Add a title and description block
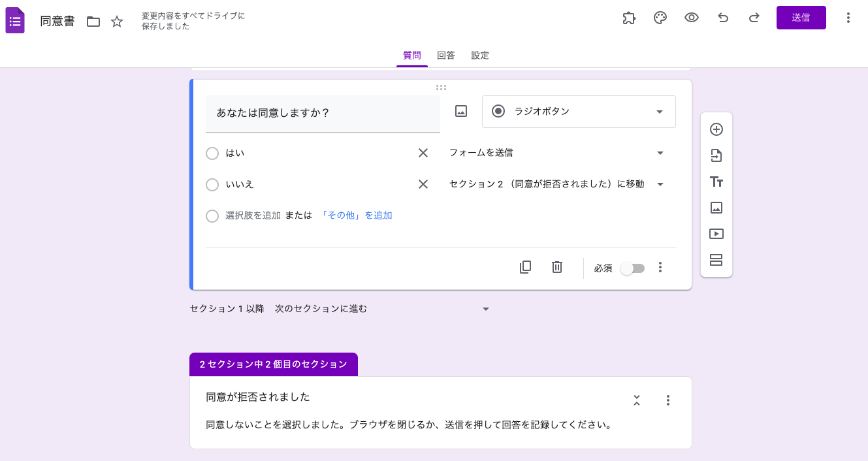Viewport: 868px width, 461px height. 716,182
